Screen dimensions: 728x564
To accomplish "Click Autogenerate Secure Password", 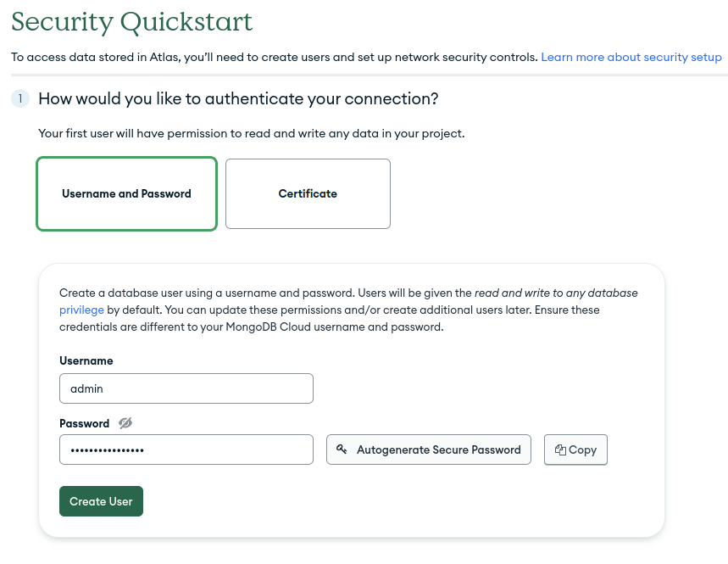I will [428, 450].
